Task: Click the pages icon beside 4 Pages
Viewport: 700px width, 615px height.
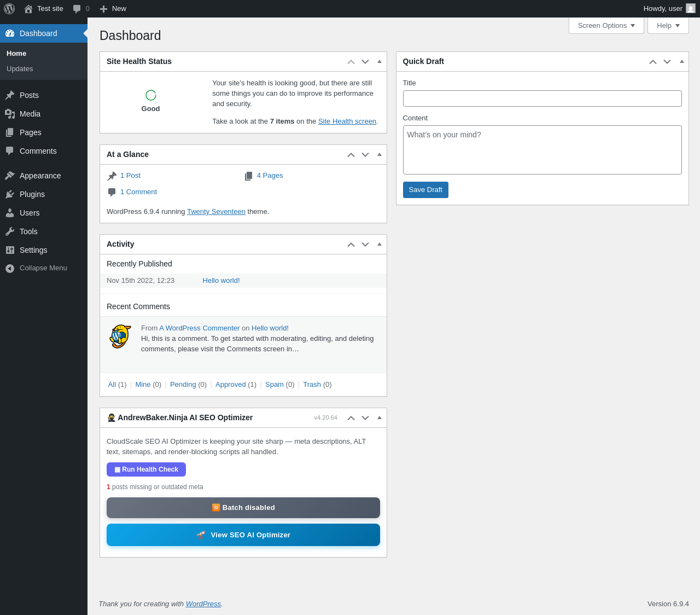Action: (249, 176)
